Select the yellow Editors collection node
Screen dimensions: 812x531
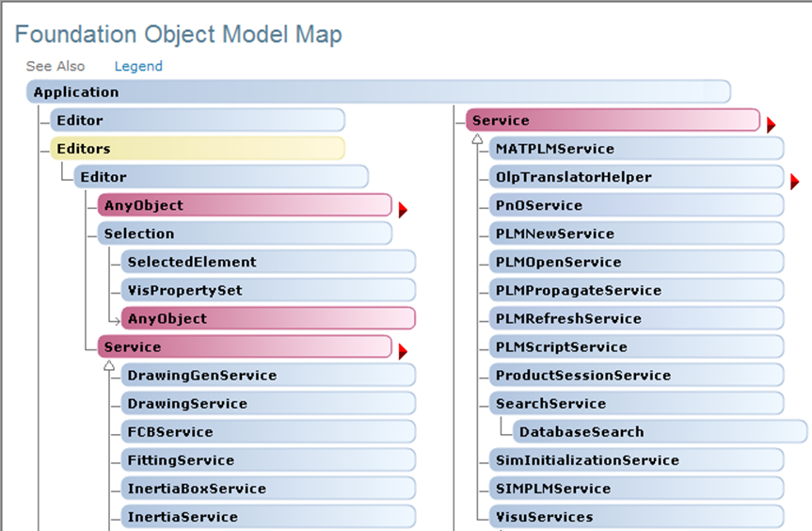point(198,149)
